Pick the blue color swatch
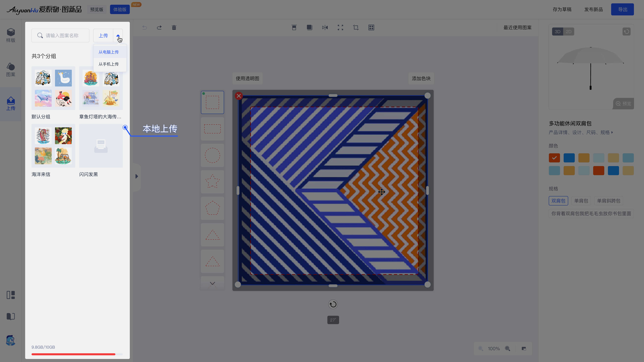 coord(569,158)
